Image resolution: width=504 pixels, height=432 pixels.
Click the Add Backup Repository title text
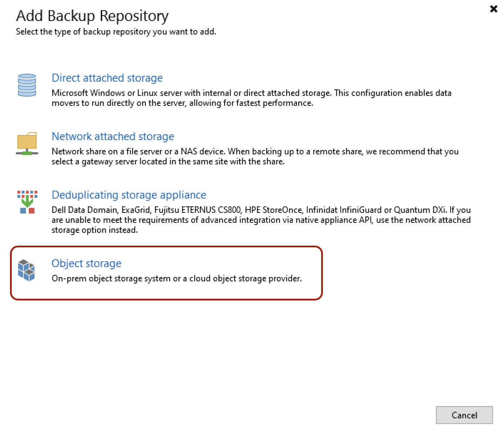[x=92, y=16]
